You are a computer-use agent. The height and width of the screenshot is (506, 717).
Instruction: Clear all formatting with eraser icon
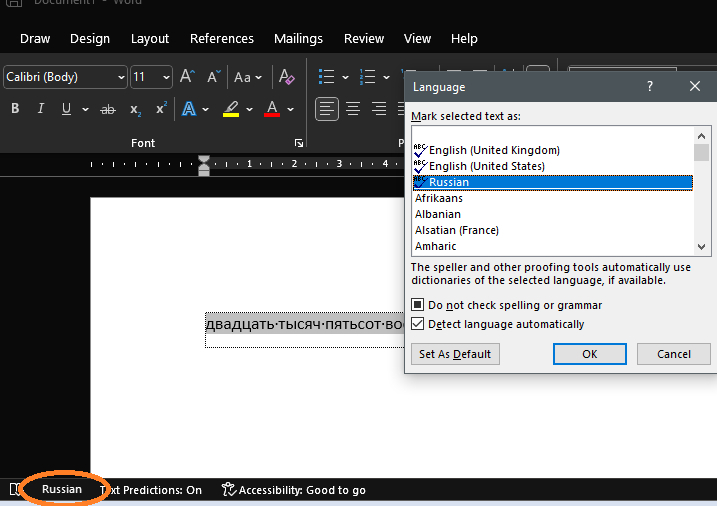(x=287, y=77)
